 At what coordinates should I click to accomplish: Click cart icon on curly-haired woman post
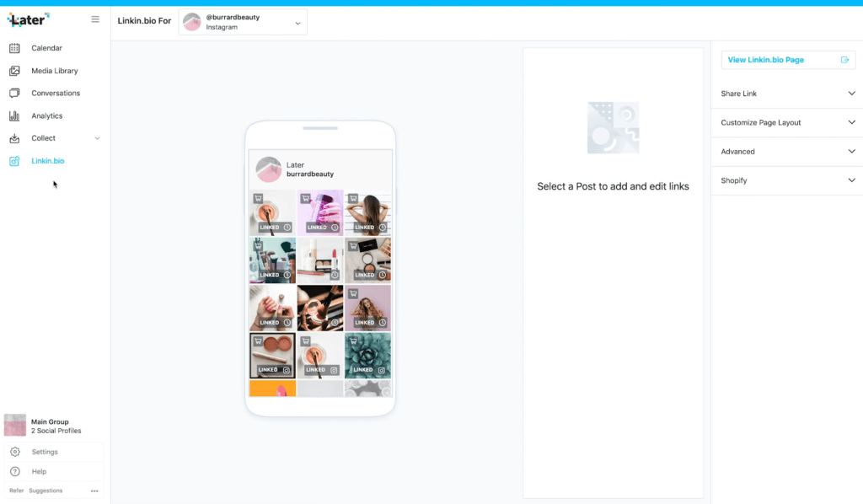click(353, 294)
